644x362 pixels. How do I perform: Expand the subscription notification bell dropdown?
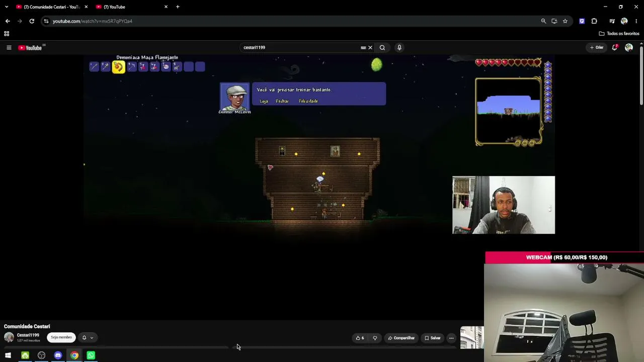88,337
